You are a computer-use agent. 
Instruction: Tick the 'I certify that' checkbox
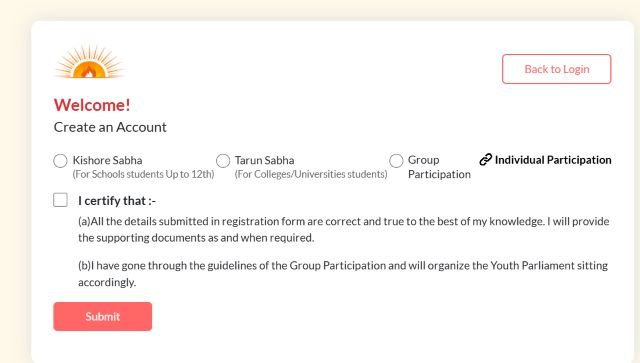tap(60, 200)
